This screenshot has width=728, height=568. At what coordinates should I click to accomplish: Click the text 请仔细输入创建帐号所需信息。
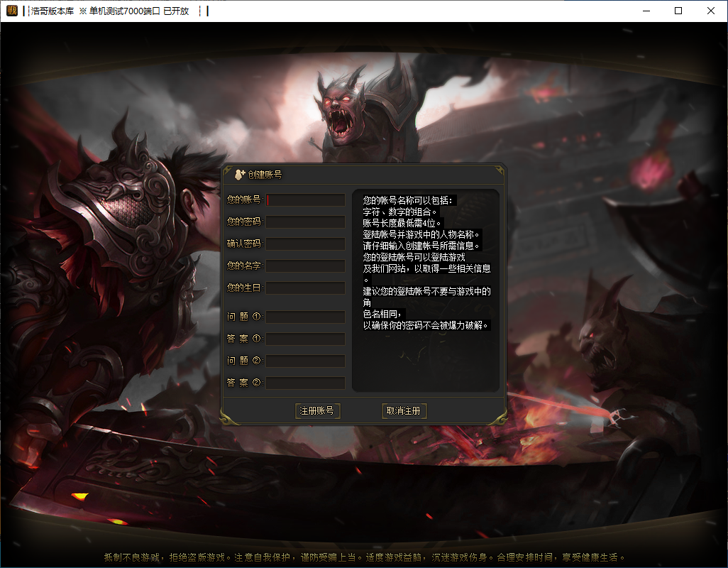tap(421, 246)
